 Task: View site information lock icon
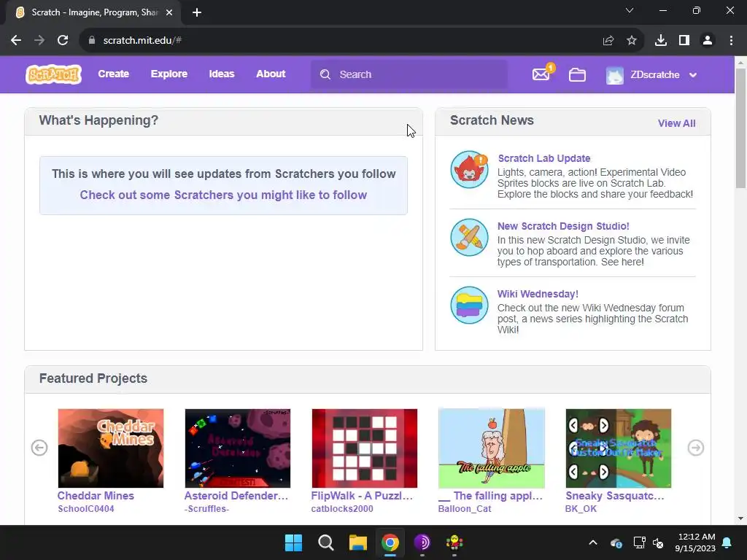point(92,41)
